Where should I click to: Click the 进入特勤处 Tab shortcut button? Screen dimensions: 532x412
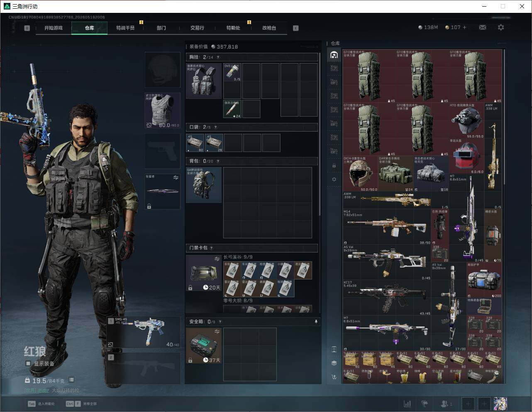[x=41, y=404]
